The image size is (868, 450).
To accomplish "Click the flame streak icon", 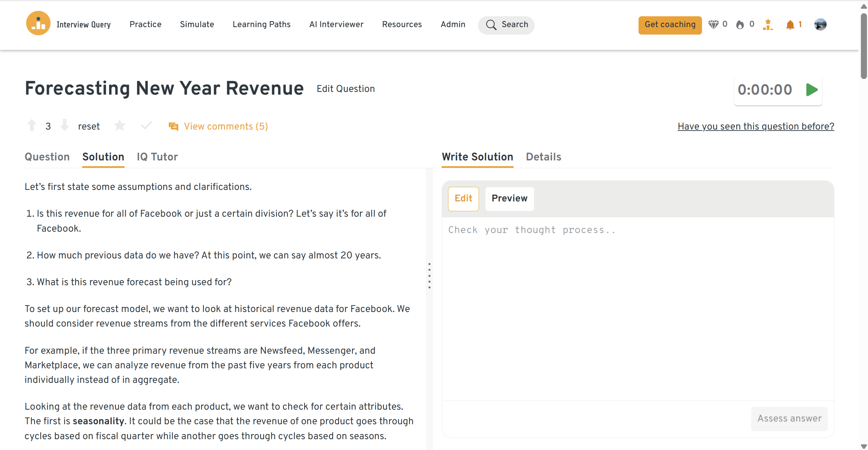I will pos(740,24).
